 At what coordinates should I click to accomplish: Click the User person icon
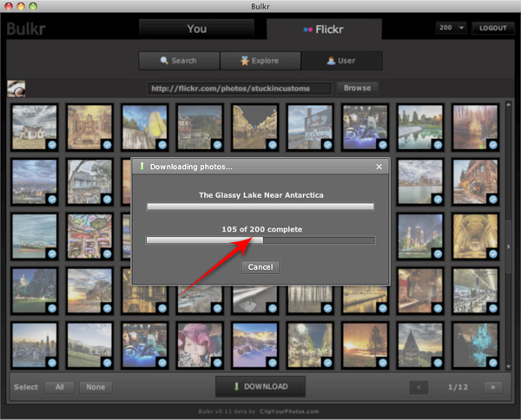click(x=331, y=61)
